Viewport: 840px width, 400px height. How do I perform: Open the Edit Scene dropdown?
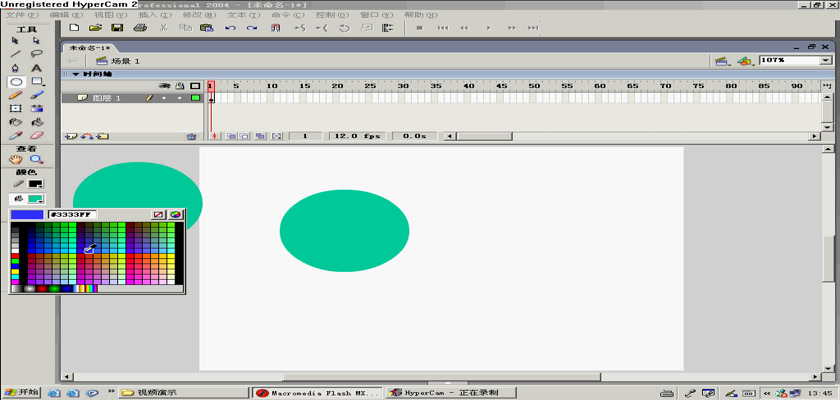723,61
